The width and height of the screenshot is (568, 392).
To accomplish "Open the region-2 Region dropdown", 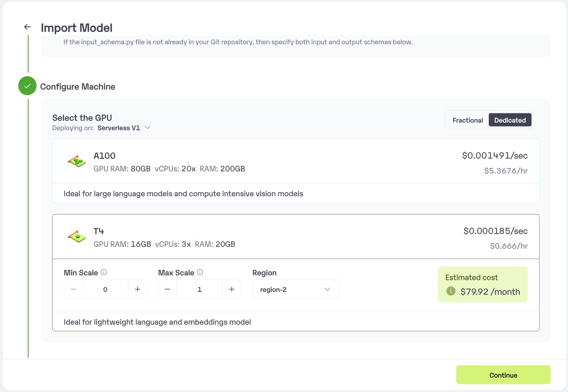I will [295, 289].
